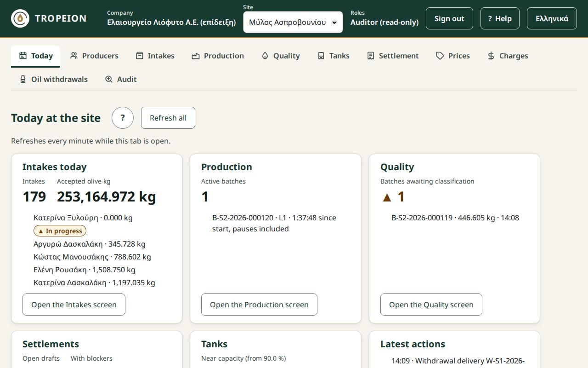Image resolution: width=588 pixels, height=368 pixels.
Task: Click batch B-S2-2026-000119 in Quality card
Action: (455, 218)
